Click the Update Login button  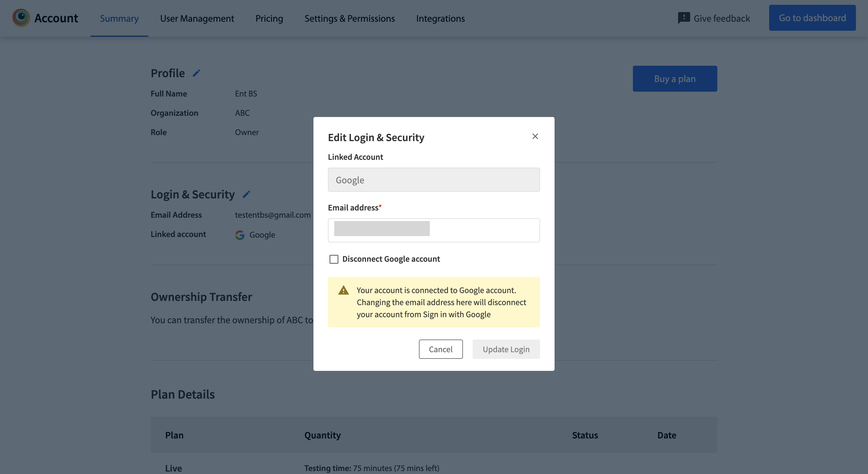pos(506,349)
